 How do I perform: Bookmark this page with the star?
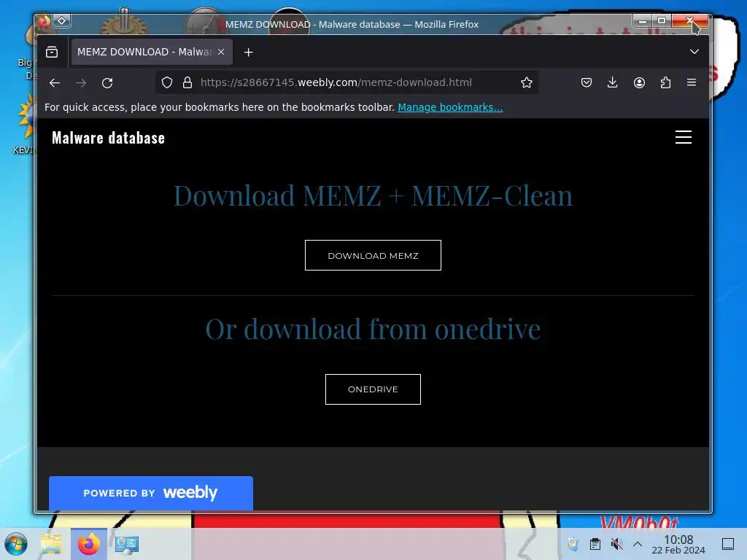coord(527,82)
